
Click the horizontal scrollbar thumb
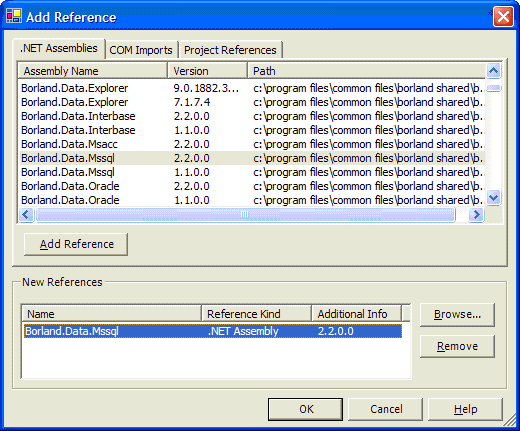(x=245, y=215)
